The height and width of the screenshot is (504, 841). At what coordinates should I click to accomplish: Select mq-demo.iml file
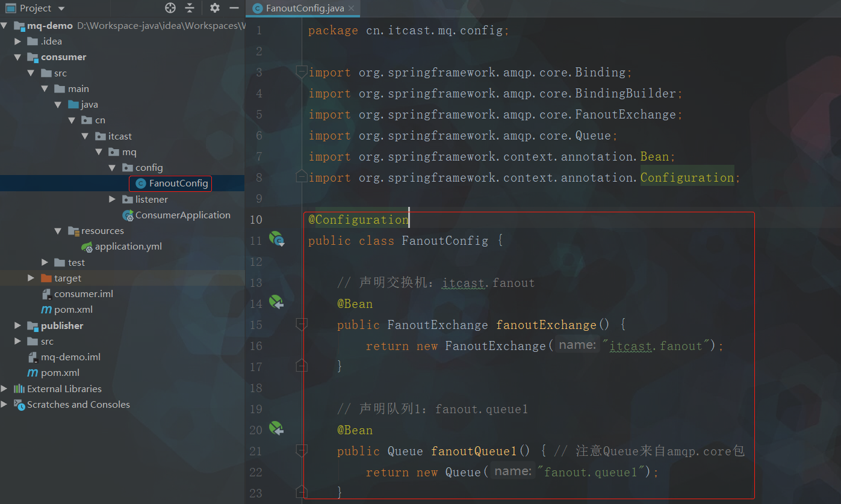64,357
